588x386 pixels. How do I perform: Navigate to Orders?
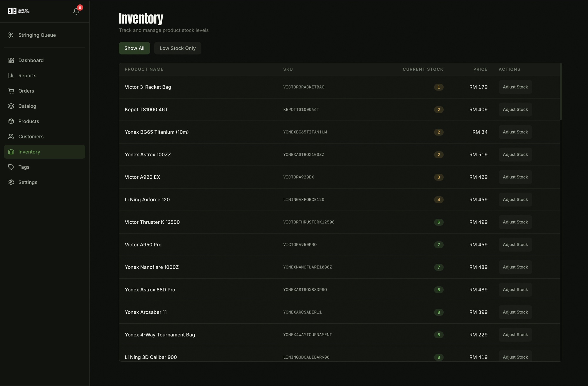click(x=44, y=91)
